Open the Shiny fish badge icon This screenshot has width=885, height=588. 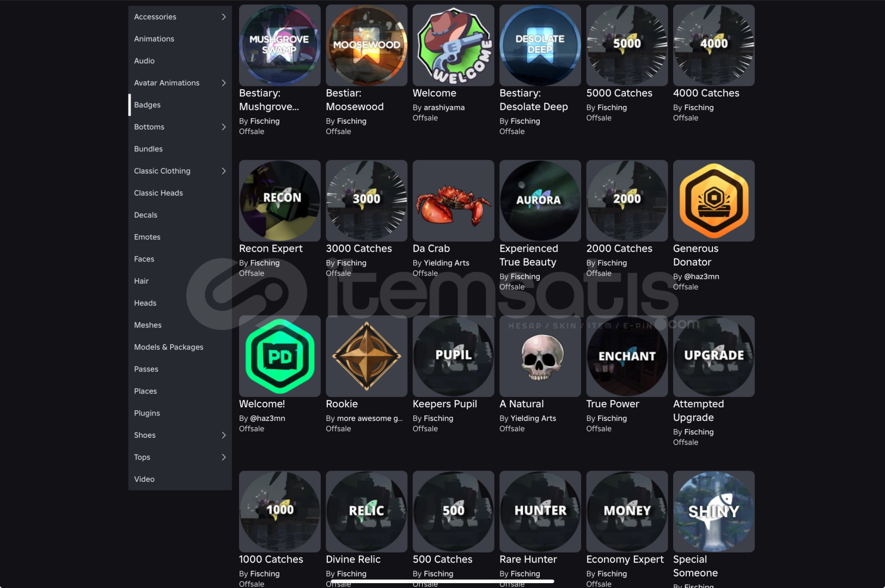click(x=714, y=512)
